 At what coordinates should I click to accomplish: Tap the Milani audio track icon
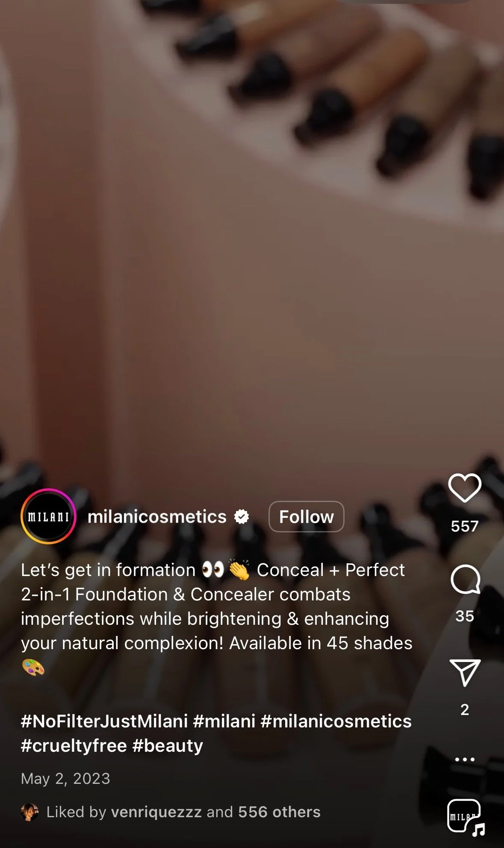(466, 817)
